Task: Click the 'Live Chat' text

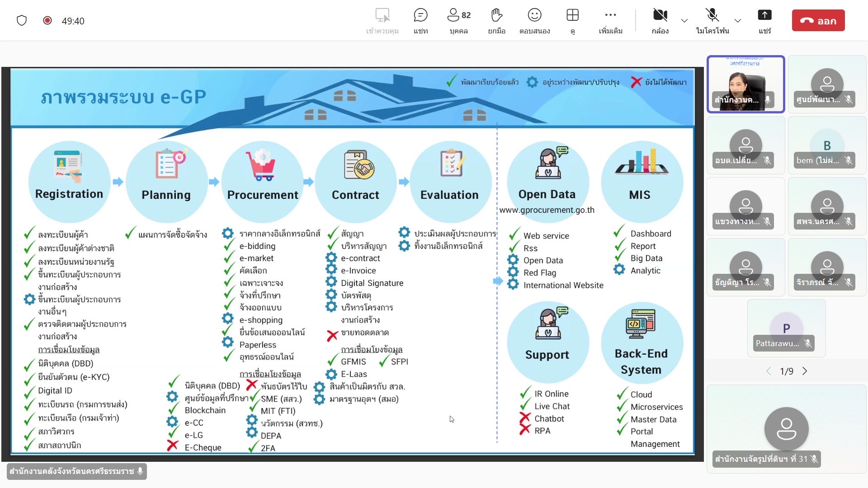Action: (x=552, y=406)
